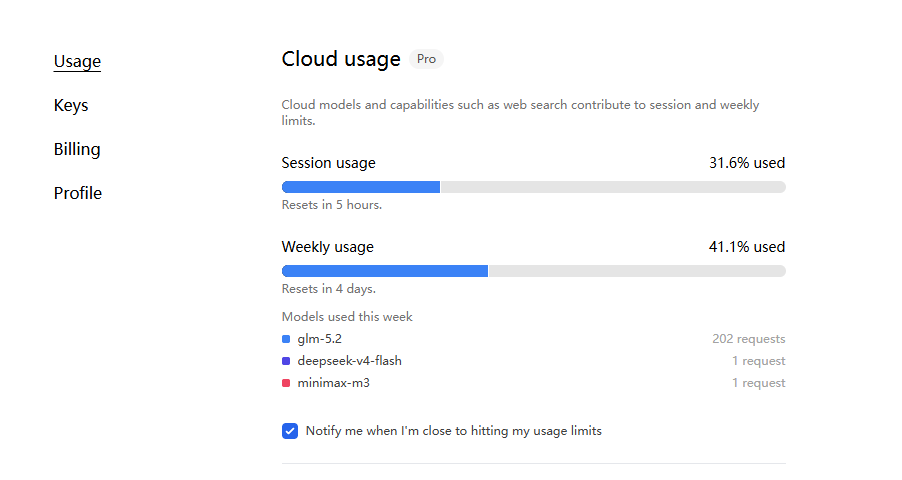Image resolution: width=902 pixels, height=480 pixels.
Task: Uncheck the usage limits notification checkbox
Action: tap(290, 431)
